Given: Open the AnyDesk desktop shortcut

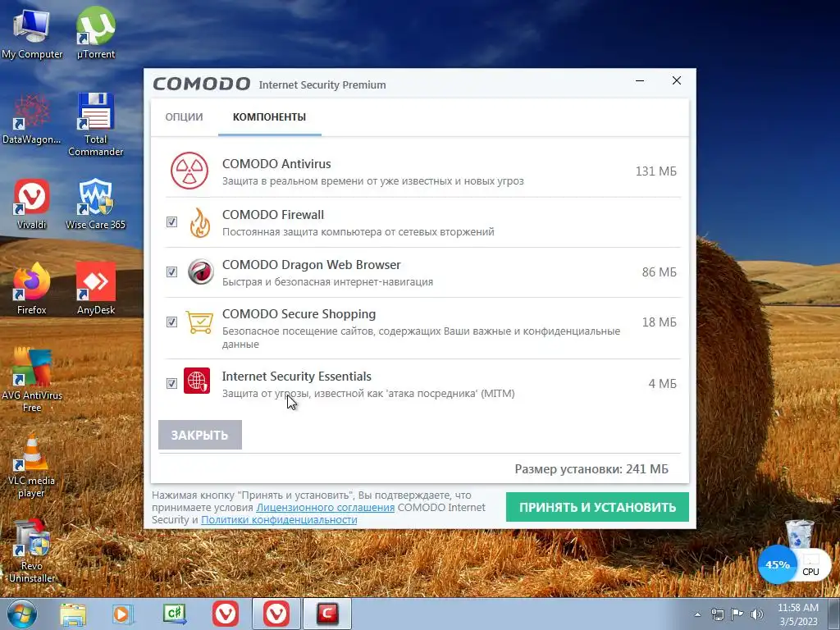Looking at the screenshot, I should tap(96, 288).
